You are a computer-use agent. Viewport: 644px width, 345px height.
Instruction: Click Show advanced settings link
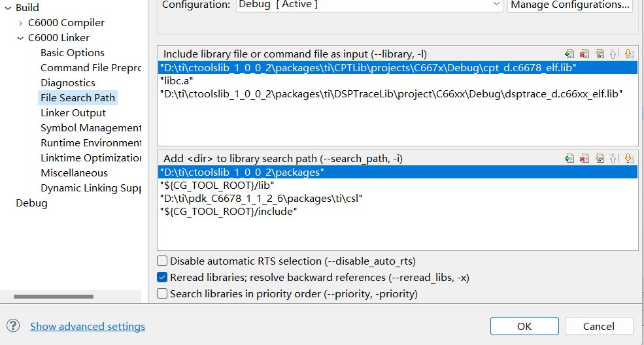coord(88,326)
